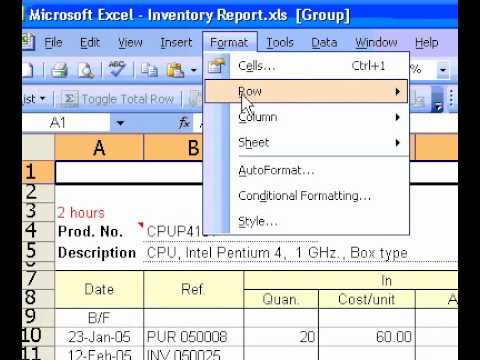Screen dimensions: 480x360
Task: Select row 1 header
Action: 38,172
